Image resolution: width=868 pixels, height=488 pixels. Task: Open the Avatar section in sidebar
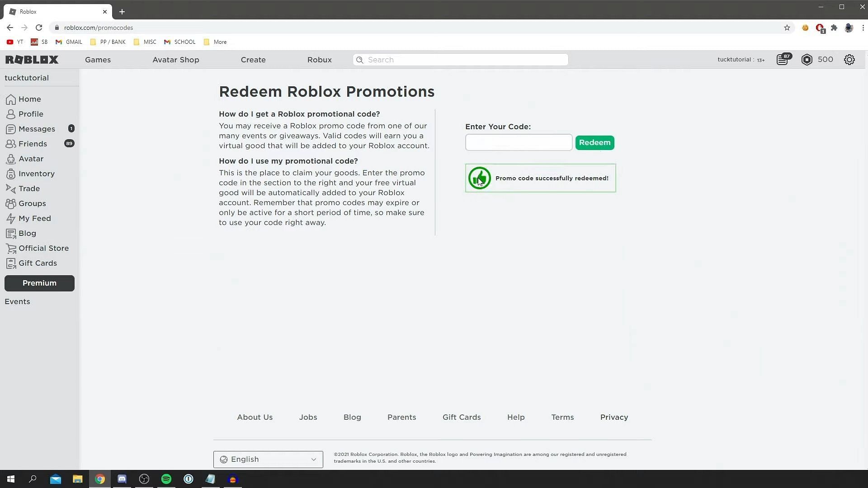coord(31,159)
